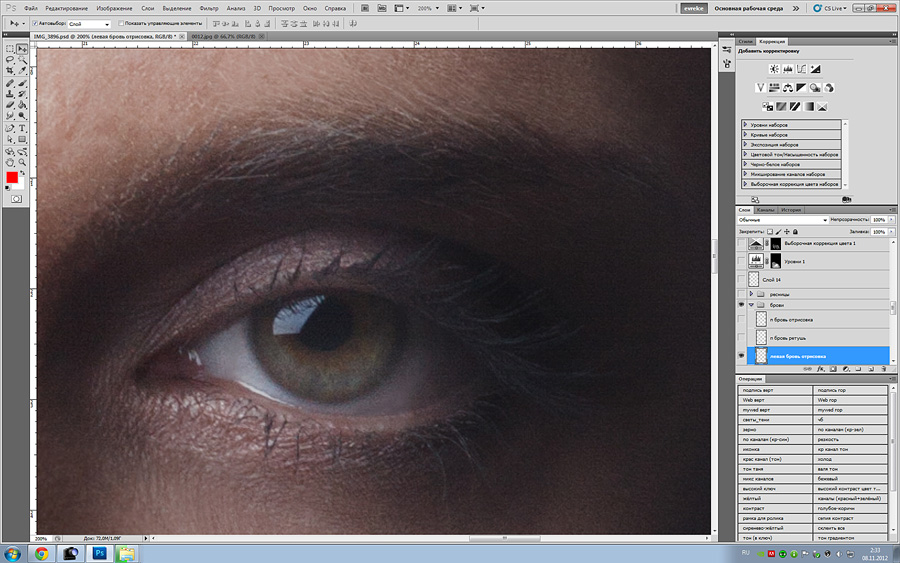Image resolution: width=900 pixels, height=563 pixels.
Task: Select the Move tool in toolbox
Action: 22,49
